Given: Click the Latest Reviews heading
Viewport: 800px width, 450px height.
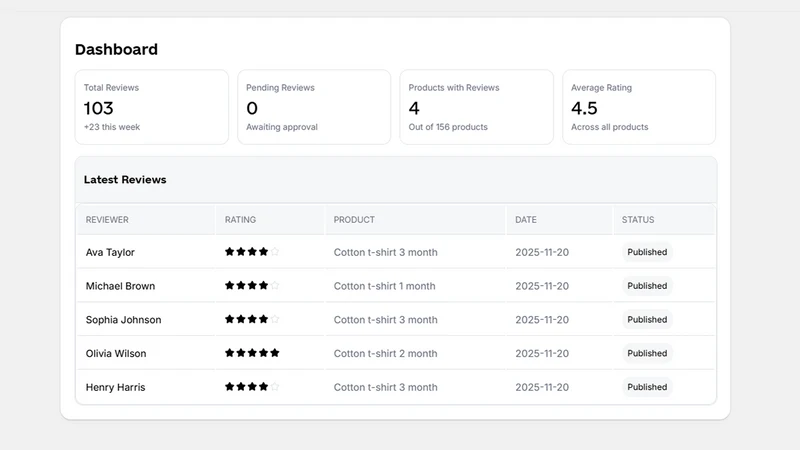Looking at the screenshot, I should [x=125, y=180].
